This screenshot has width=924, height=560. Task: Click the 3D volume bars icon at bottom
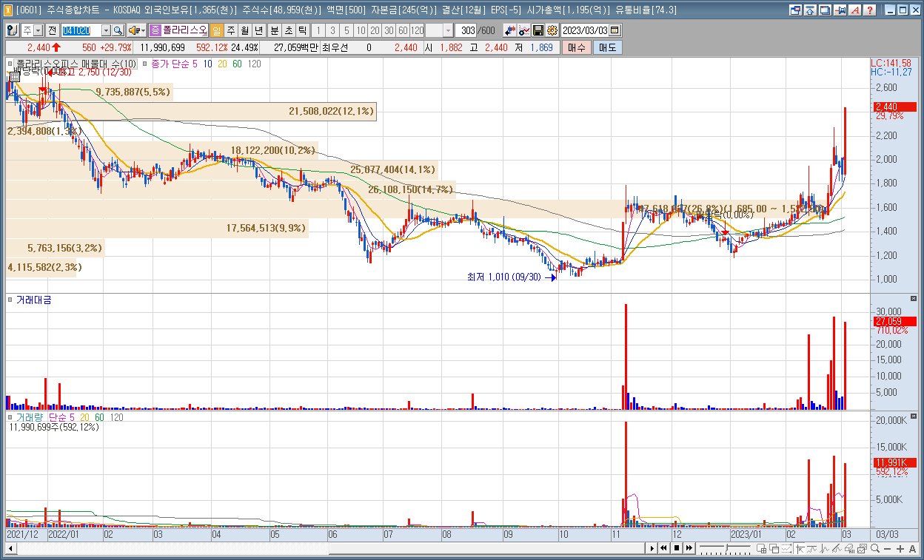849,548
